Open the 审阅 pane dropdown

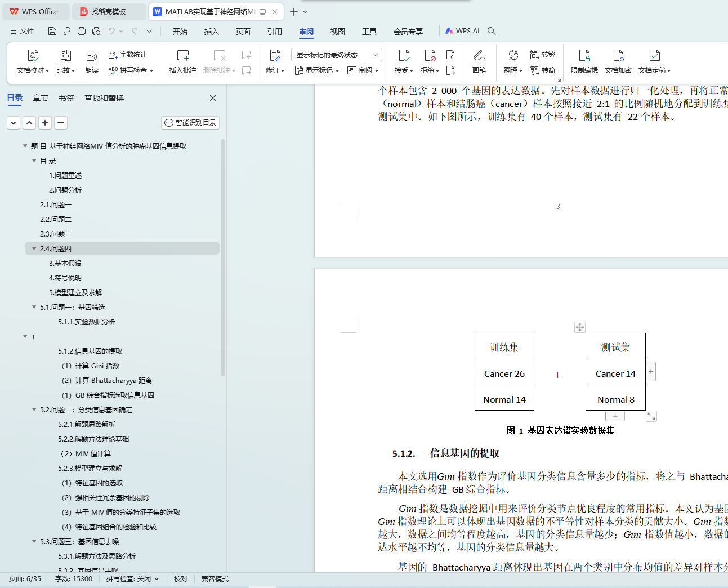pyautogui.click(x=363, y=70)
